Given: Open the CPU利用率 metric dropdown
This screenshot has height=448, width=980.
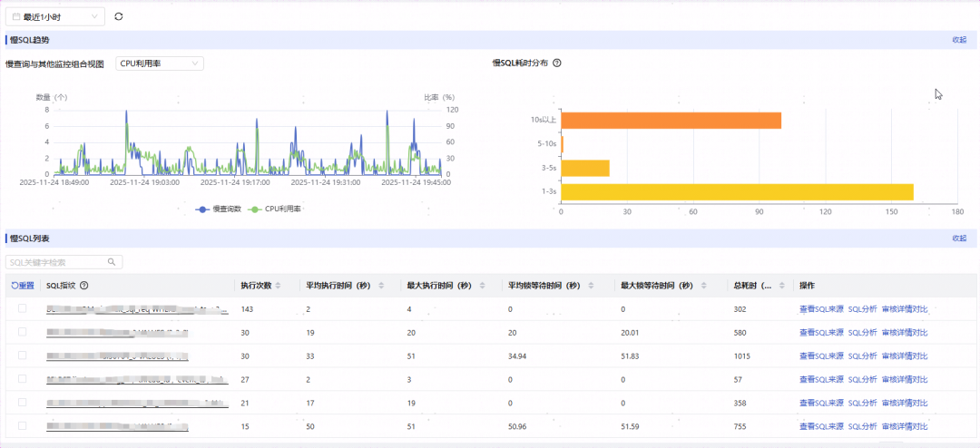Looking at the screenshot, I should pyautogui.click(x=160, y=63).
